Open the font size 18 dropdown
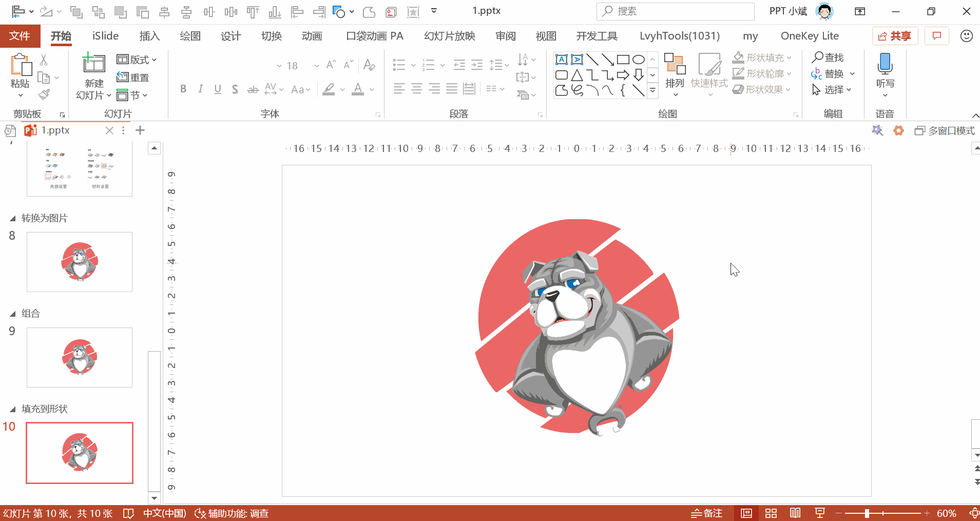 [316, 66]
